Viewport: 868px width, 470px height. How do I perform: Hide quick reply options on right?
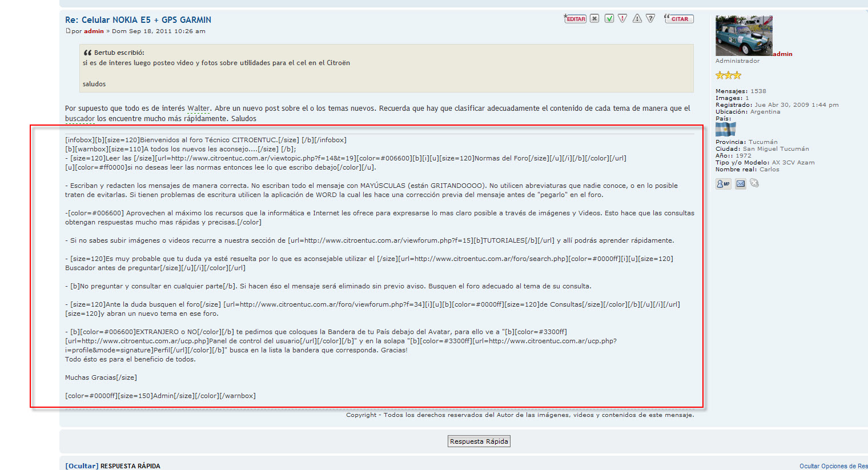[833, 466]
